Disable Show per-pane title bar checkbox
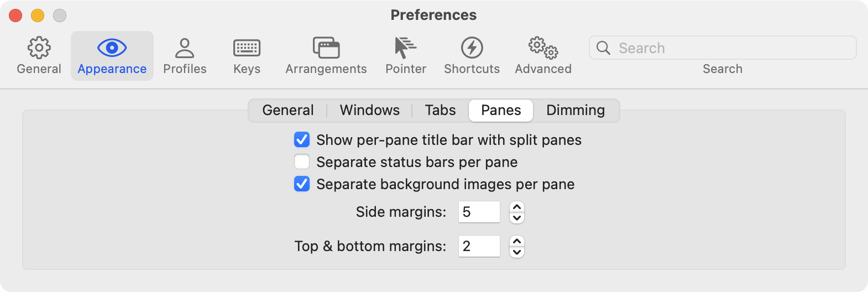 pyautogui.click(x=302, y=139)
